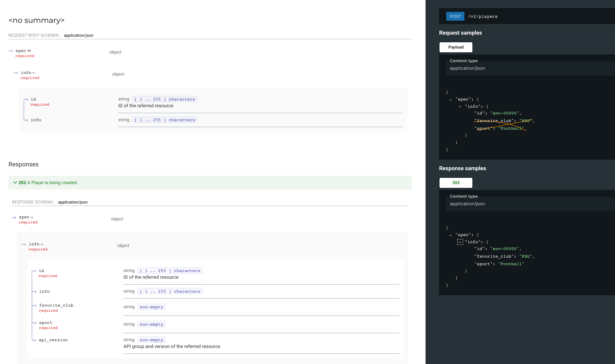
Task: Collapse response schema spec property
Action: pos(26,217)
